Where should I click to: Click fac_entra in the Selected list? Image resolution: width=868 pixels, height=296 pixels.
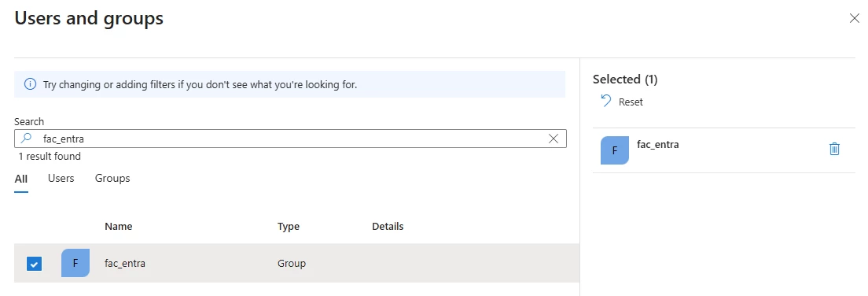[657, 145]
